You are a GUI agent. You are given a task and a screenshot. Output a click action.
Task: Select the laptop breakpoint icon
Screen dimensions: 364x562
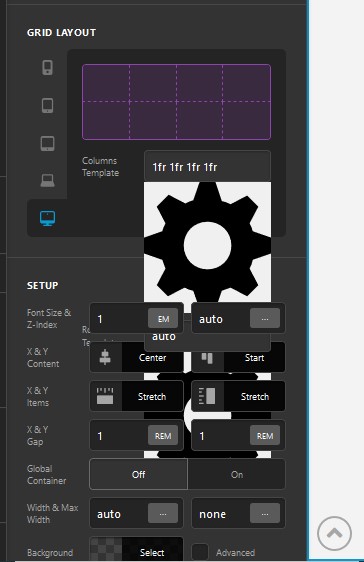47,180
